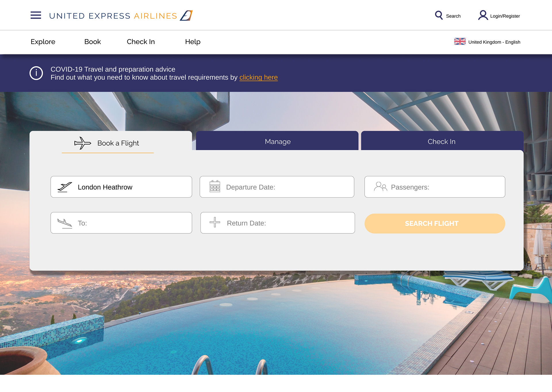
Task: Click the London Heathrow origin field
Action: tap(121, 187)
